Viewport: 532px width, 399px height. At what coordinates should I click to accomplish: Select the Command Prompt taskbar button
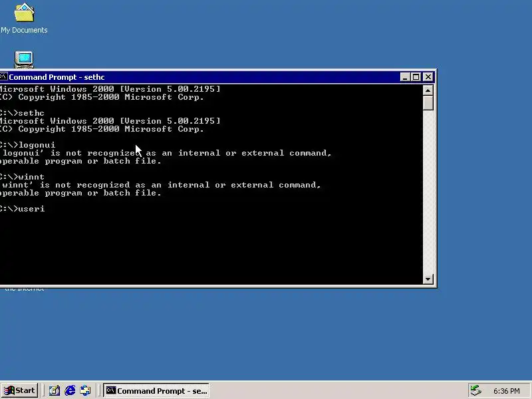click(x=156, y=391)
